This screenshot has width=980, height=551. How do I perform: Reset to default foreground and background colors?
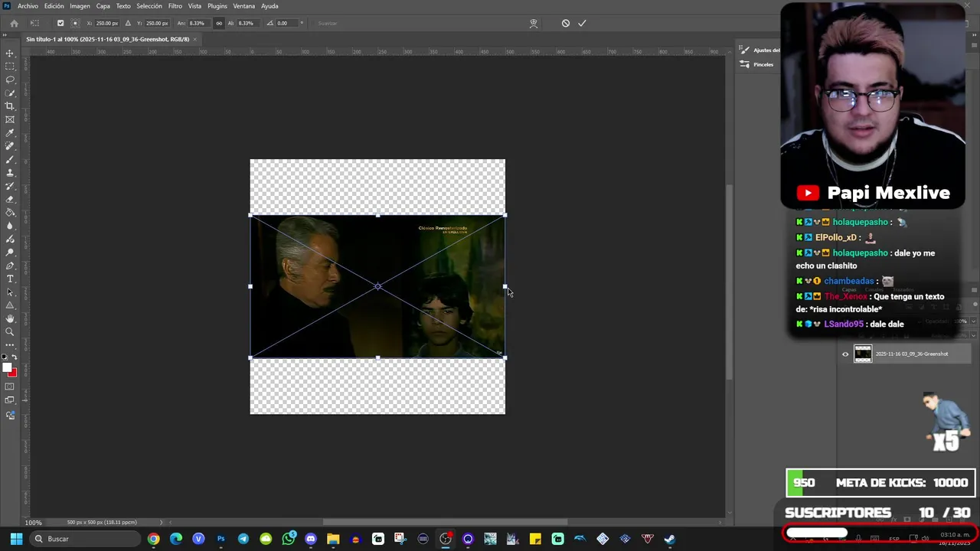[5, 357]
